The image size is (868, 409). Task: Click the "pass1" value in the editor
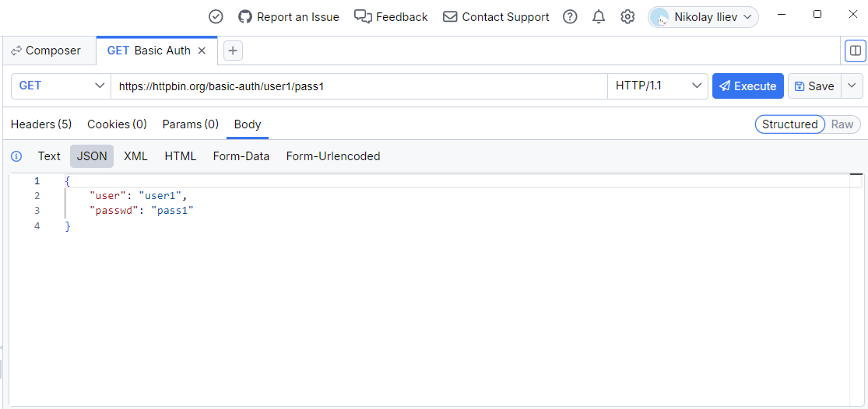pos(172,211)
